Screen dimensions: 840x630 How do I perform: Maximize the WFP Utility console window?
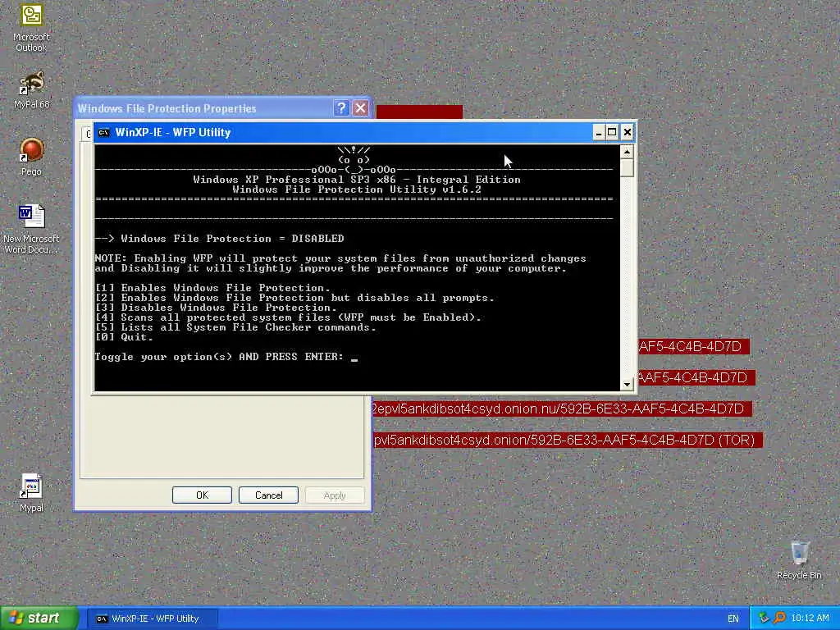612,132
